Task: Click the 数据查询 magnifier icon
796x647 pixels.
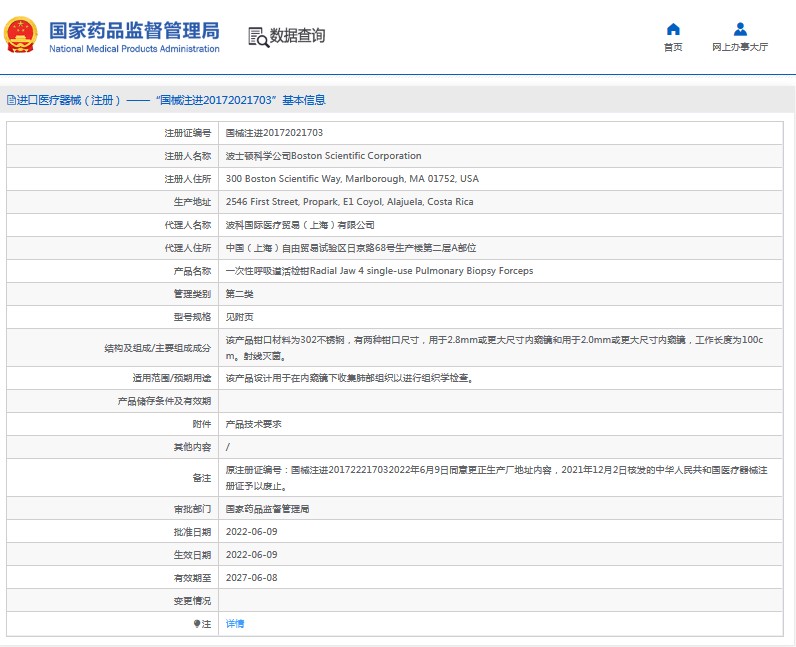Action: tap(258, 37)
